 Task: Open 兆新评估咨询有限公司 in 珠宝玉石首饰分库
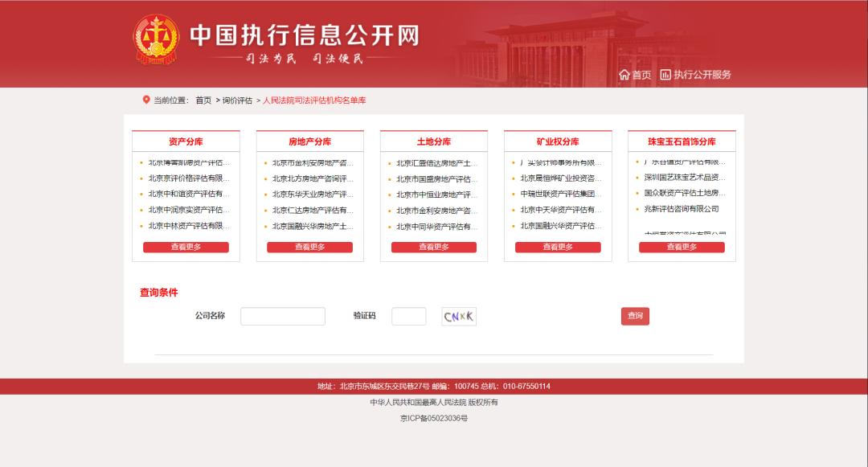682,209
